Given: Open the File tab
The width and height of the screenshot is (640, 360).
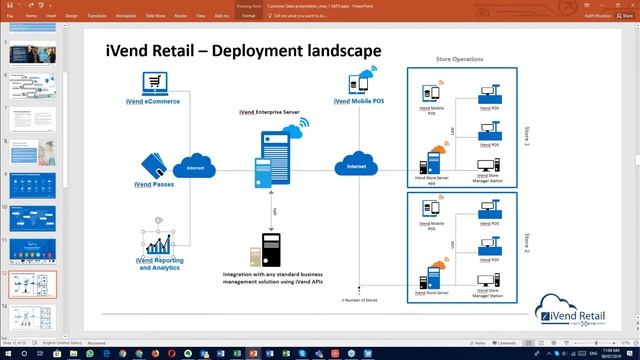Looking at the screenshot, I should point(10,16).
